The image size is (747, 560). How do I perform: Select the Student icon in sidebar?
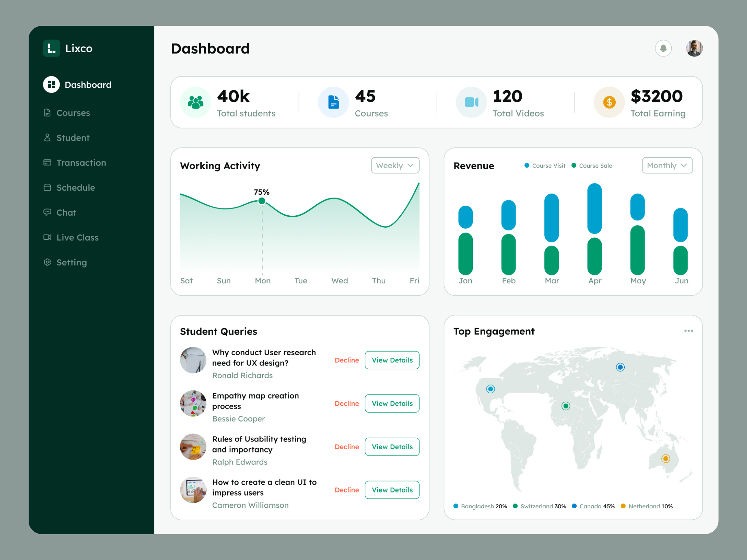coord(47,138)
